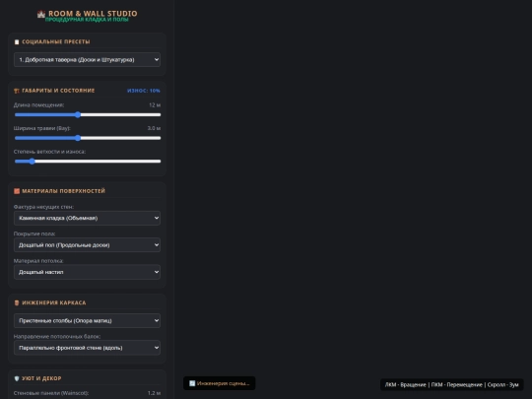Image resolution: width=532 pixels, height=399 pixels.
Task: Click the Фактура несущих стен label
Action: (43, 207)
